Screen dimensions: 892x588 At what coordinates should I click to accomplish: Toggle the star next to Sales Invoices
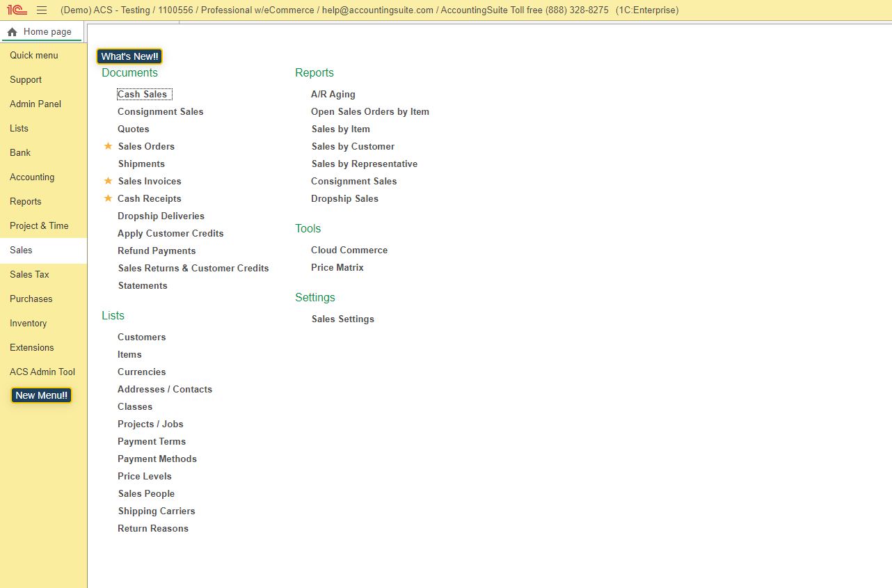[x=108, y=181]
